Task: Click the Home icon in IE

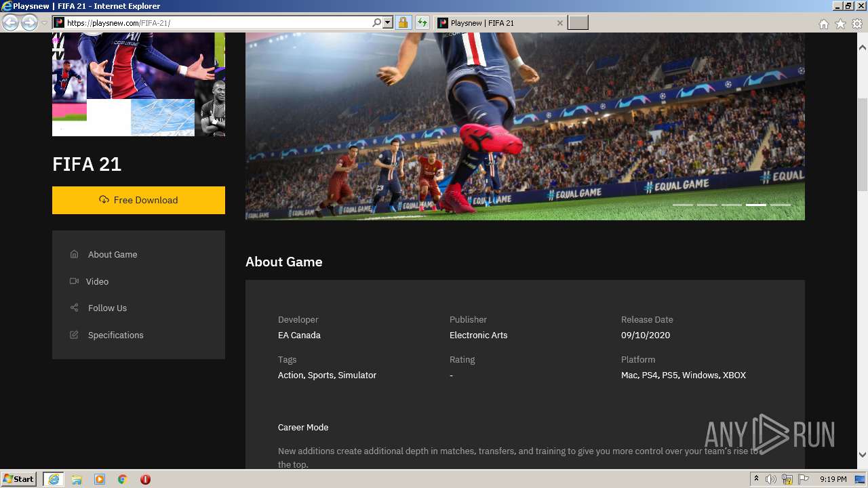Action: [x=823, y=24]
